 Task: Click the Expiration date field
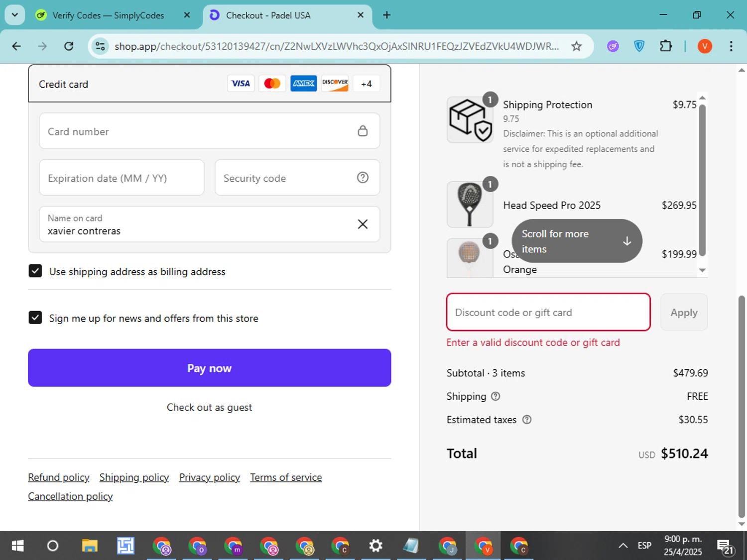point(122,178)
